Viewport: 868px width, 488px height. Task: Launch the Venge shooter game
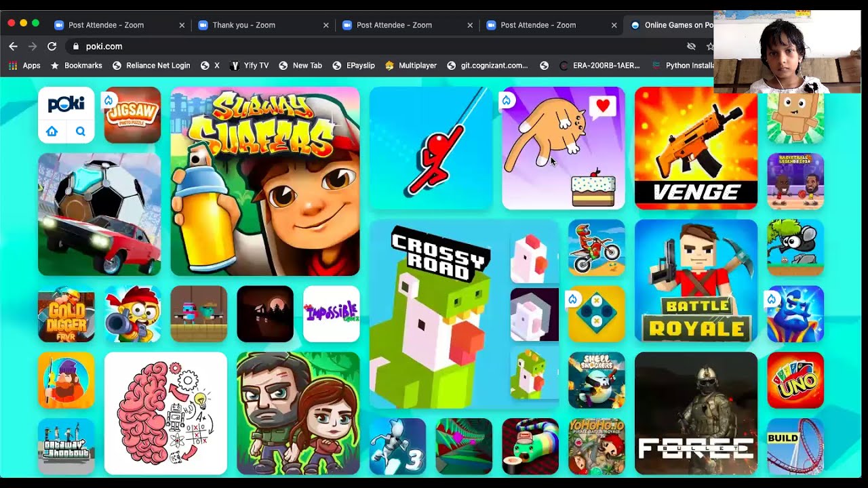(x=696, y=148)
